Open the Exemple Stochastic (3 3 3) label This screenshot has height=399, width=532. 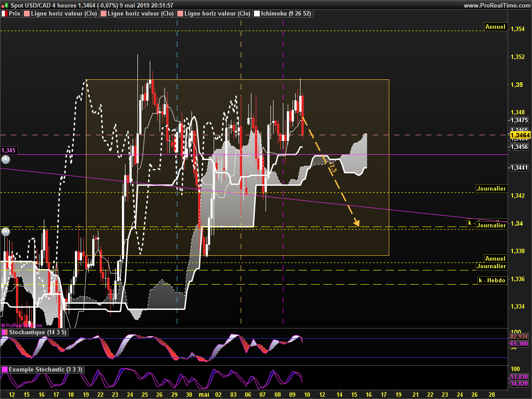pos(46,370)
